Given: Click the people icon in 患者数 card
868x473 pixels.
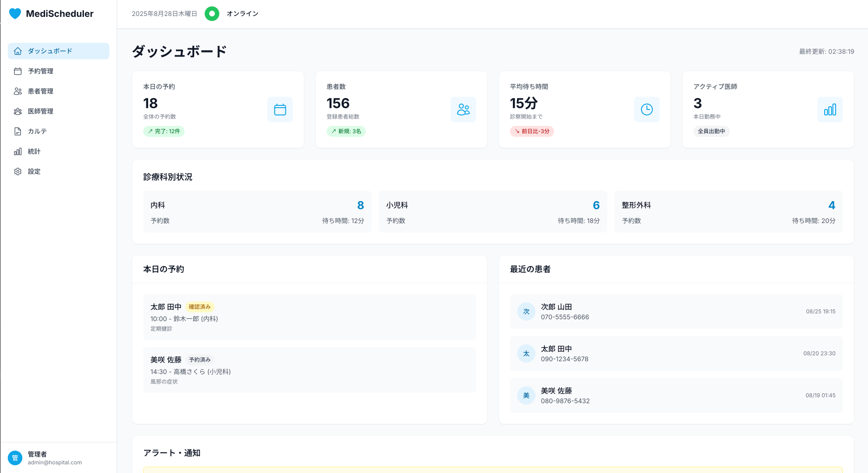Looking at the screenshot, I should pyautogui.click(x=463, y=109).
